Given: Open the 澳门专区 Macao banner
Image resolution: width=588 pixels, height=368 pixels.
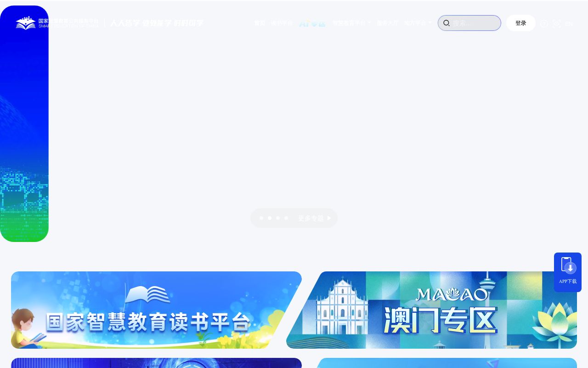Looking at the screenshot, I should (432, 310).
